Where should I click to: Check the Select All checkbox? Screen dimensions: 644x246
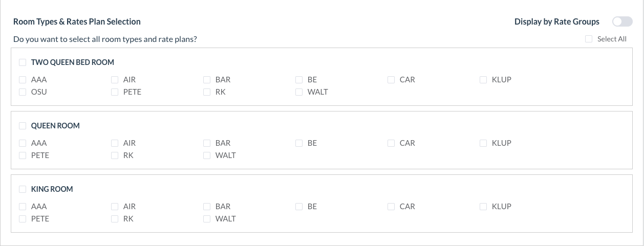coord(589,39)
